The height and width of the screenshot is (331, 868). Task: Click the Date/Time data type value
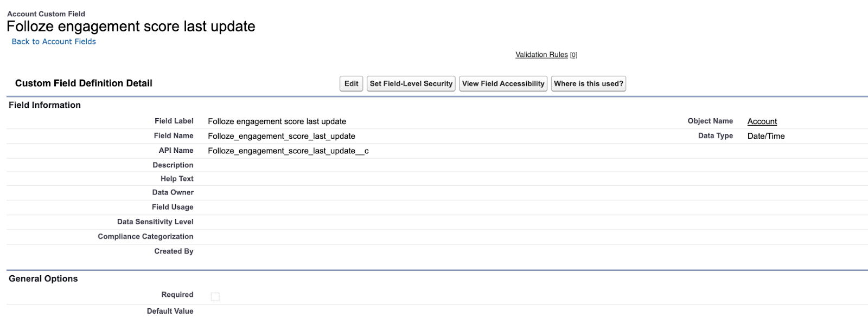pyautogui.click(x=765, y=137)
